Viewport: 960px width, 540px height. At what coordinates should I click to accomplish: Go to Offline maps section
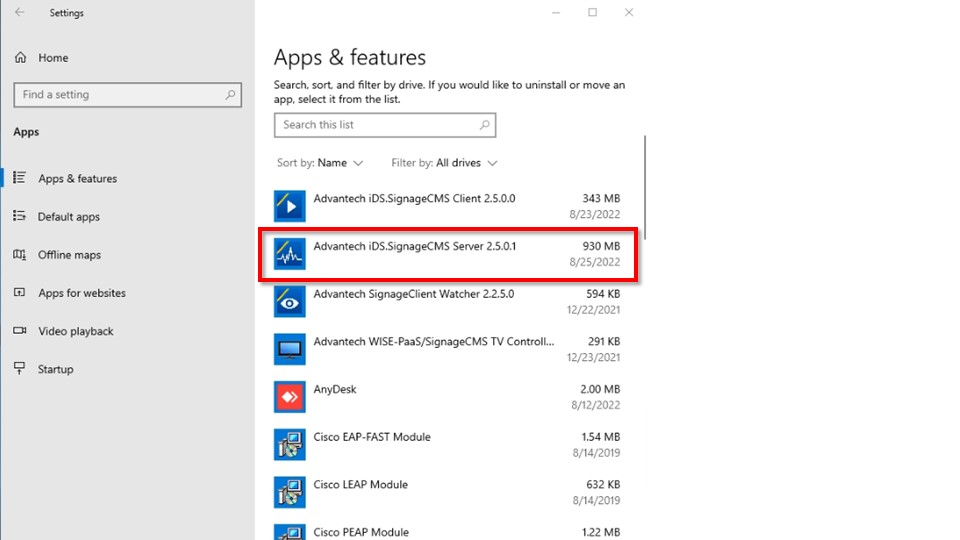tap(69, 255)
